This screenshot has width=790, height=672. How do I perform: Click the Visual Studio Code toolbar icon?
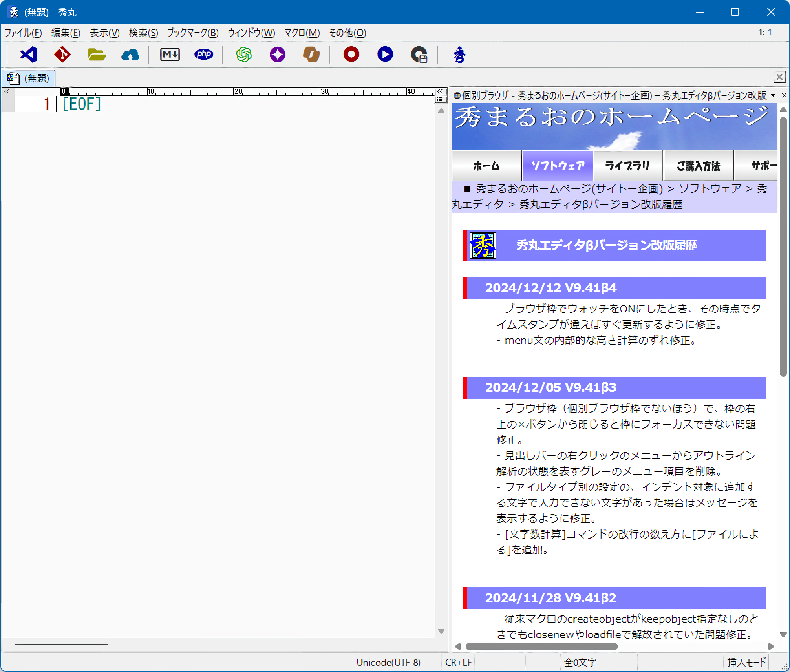29,55
